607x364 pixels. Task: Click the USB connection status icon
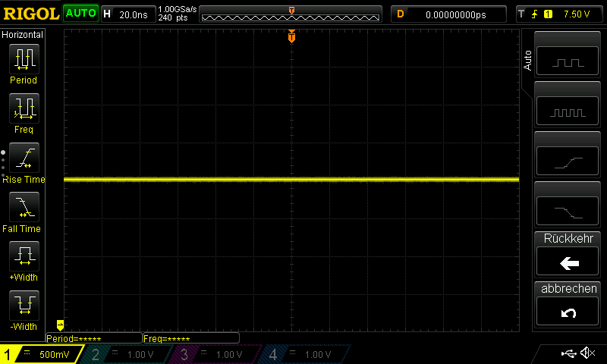568,353
